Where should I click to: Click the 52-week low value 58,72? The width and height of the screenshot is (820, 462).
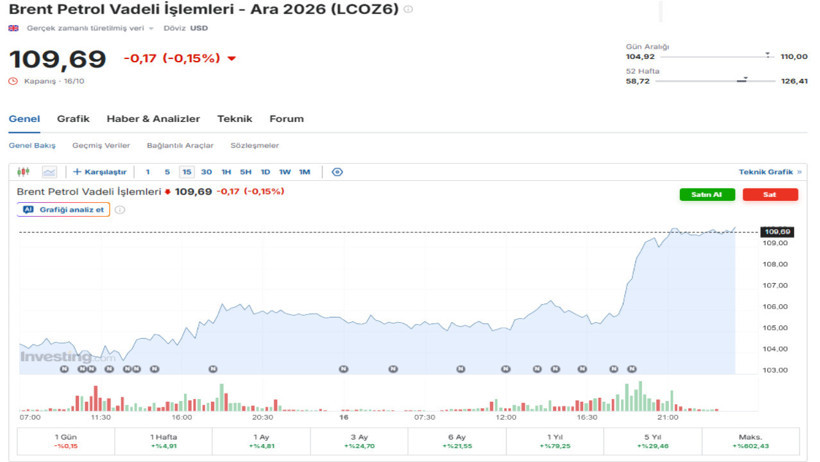637,81
